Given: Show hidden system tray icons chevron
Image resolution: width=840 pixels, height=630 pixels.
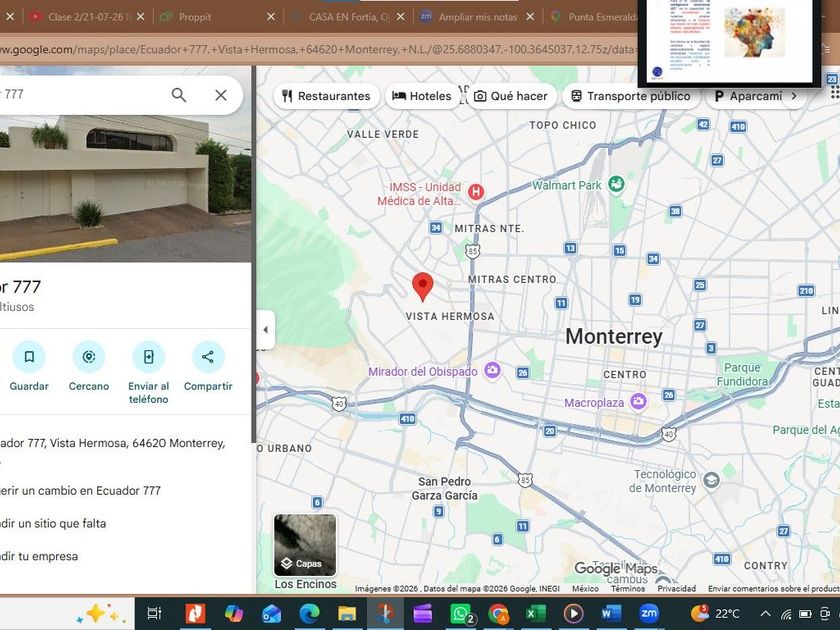Looking at the screenshot, I should 766,614.
